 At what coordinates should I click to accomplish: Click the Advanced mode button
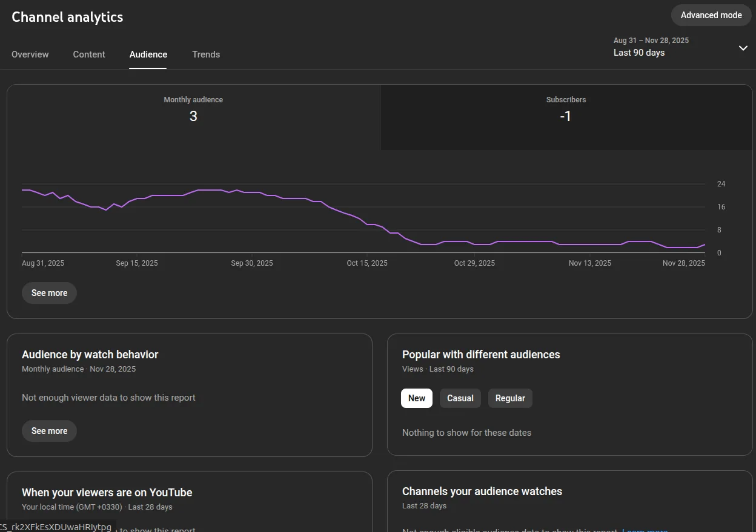click(711, 15)
